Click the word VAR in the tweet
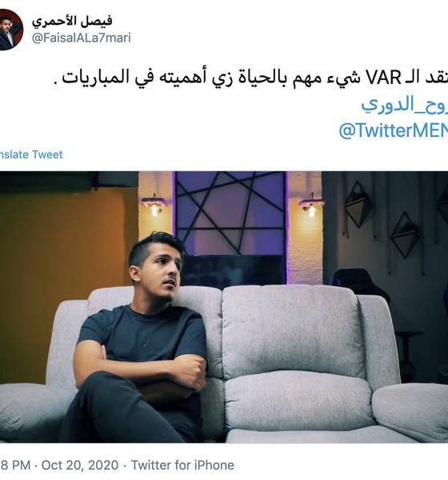This screenshot has width=448, height=480. (x=384, y=78)
